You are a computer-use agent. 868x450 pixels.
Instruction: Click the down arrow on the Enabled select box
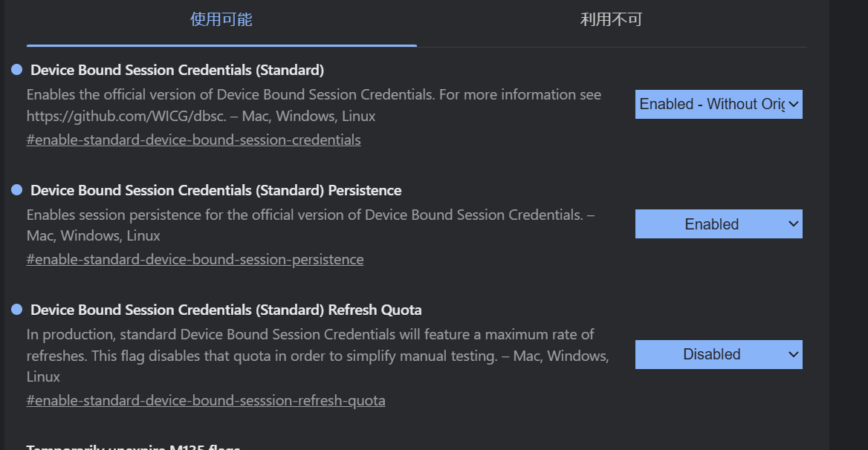click(x=794, y=224)
